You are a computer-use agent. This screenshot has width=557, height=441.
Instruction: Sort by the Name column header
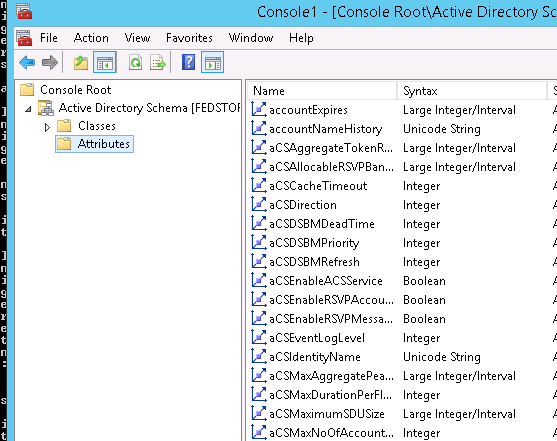click(x=322, y=91)
